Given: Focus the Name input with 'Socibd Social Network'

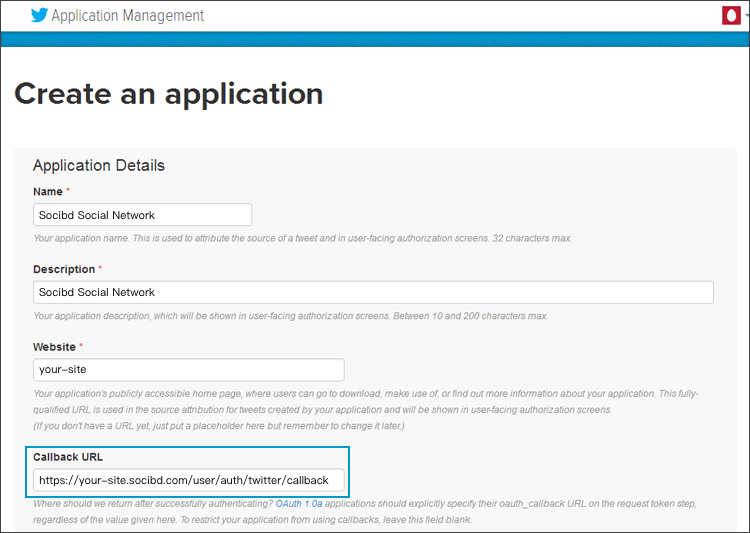Looking at the screenshot, I should click(142, 215).
